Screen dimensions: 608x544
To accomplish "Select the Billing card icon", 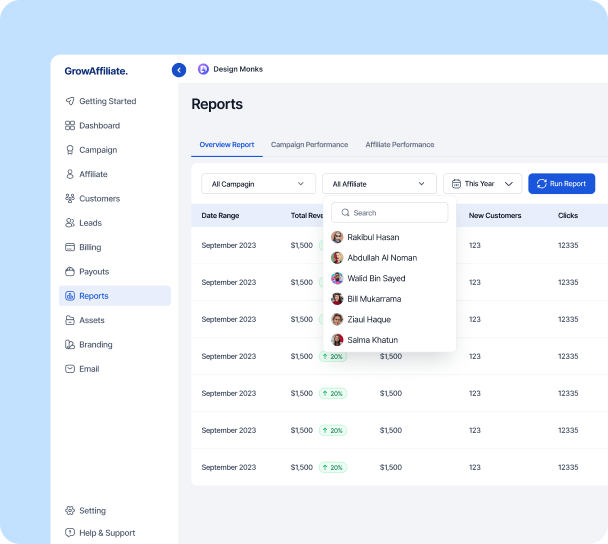I will (70, 247).
